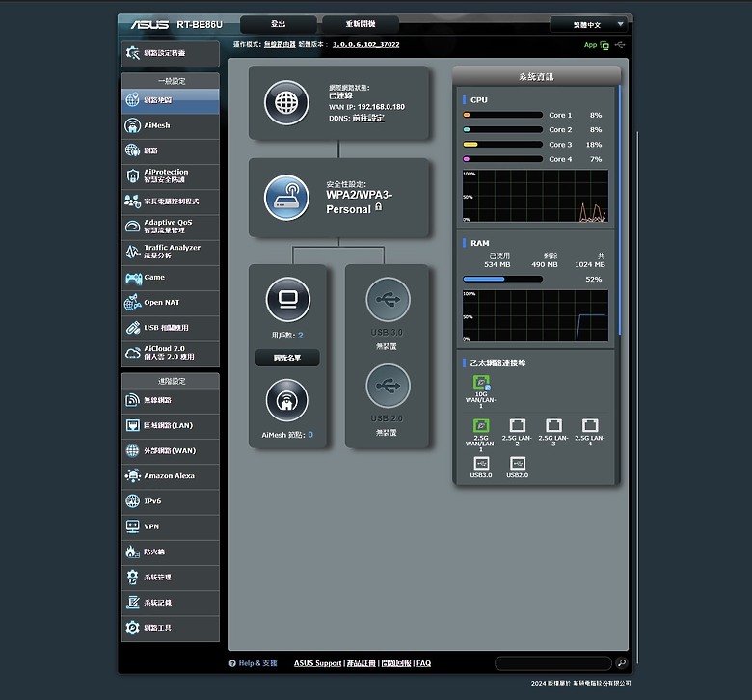Open the language dropdown
The height and width of the screenshot is (700, 752).
(x=589, y=25)
